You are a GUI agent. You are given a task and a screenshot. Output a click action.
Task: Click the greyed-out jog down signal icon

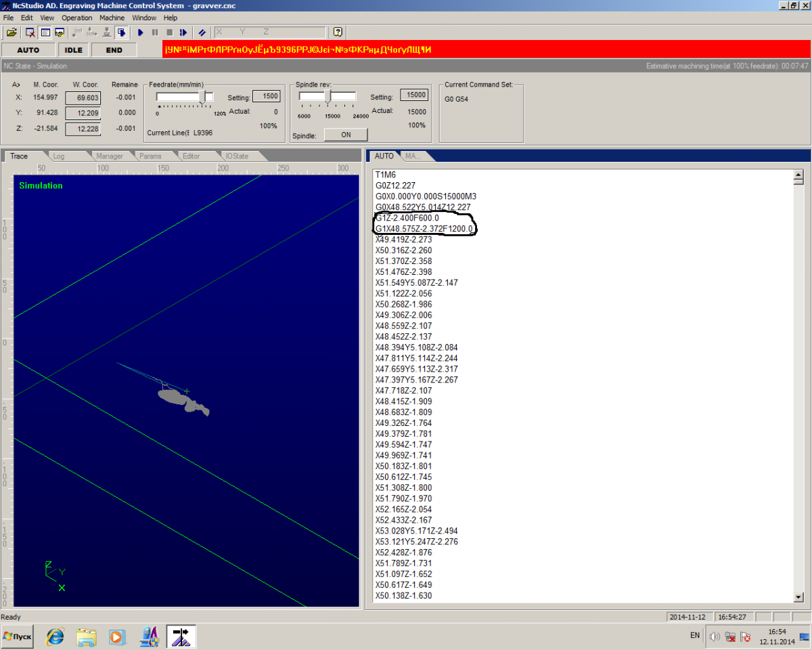click(91, 32)
